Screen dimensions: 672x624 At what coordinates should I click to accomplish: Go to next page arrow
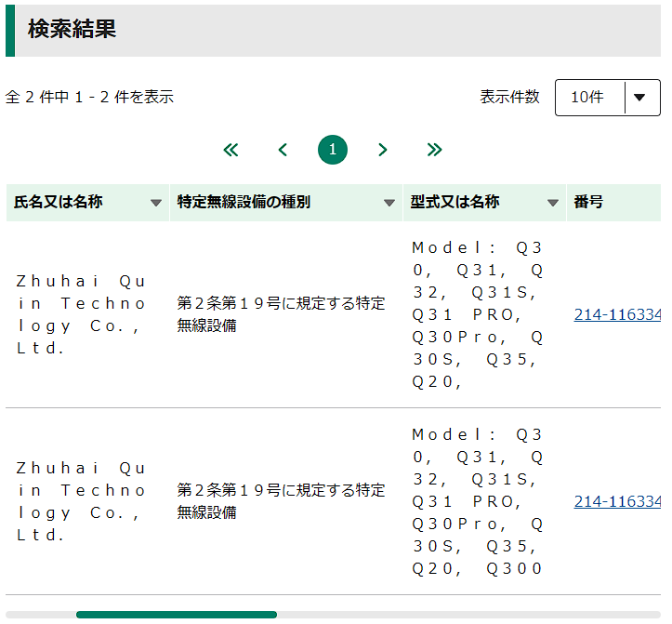[x=383, y=150]
